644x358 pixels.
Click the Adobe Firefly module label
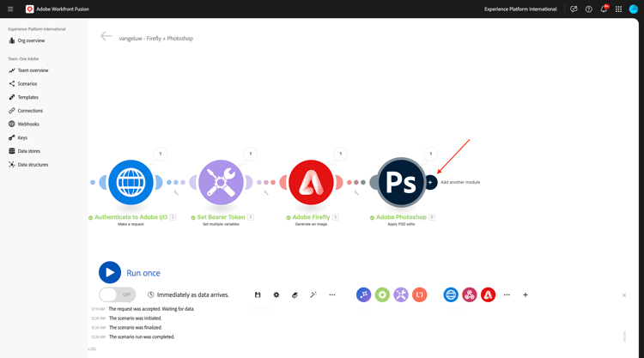(311, 217)
